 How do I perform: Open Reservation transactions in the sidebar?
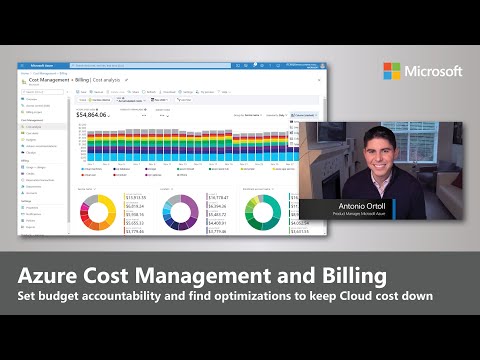point(37,180)
